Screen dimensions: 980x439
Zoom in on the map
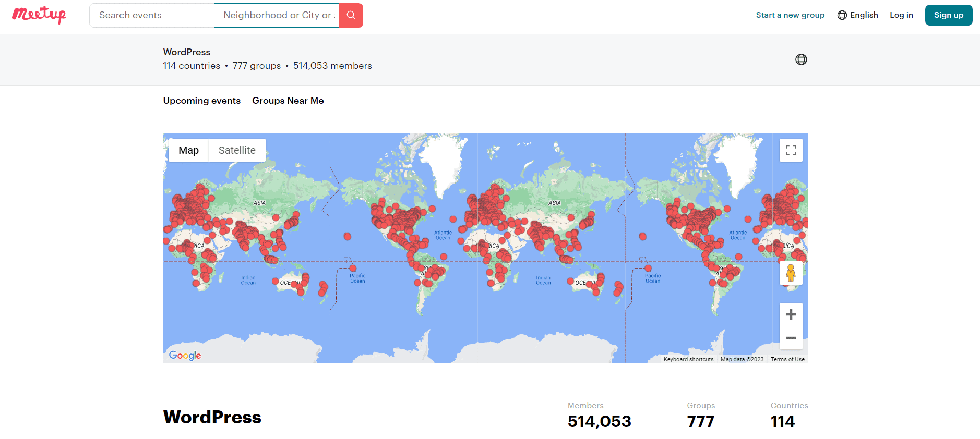[791, 314]
